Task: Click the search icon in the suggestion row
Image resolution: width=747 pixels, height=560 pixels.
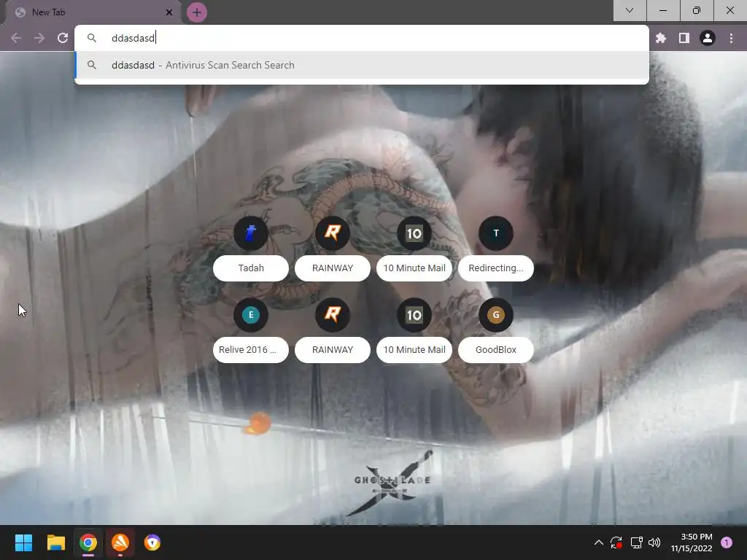Action: (92, 65)
